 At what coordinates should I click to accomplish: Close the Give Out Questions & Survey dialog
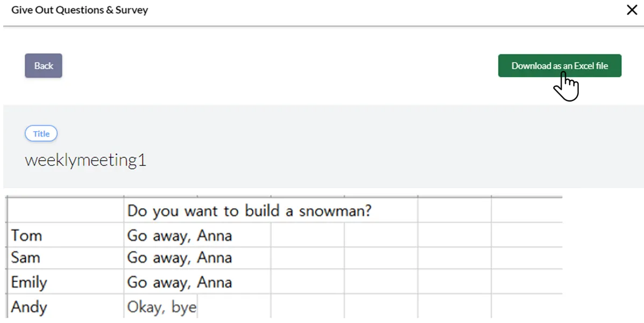coord(632,10)
